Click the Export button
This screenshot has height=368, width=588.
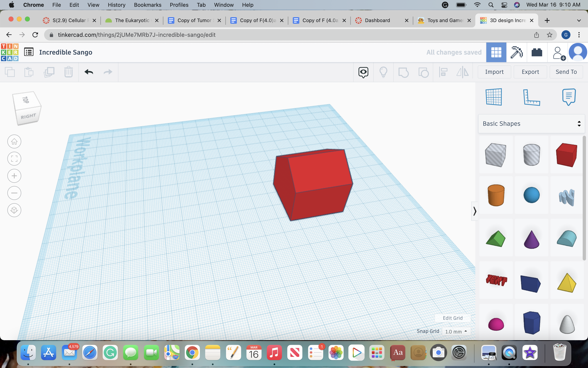(x=530, y=72)
